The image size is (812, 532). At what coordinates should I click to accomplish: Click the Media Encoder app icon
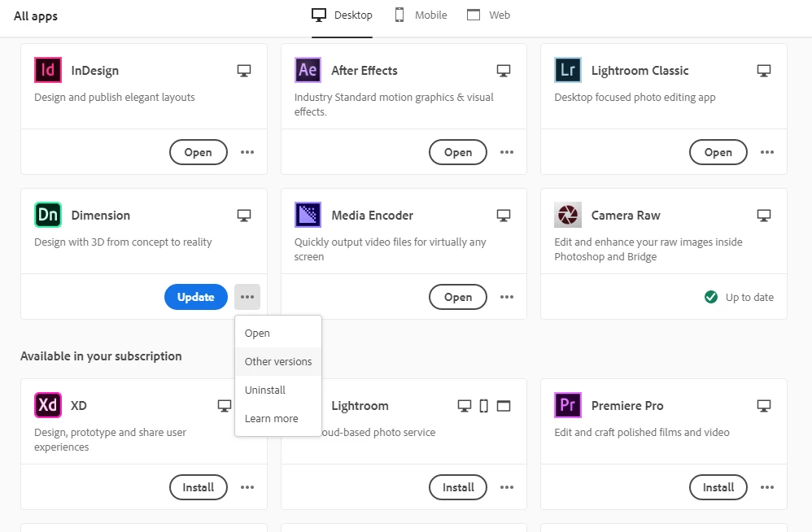coord(308,215)
